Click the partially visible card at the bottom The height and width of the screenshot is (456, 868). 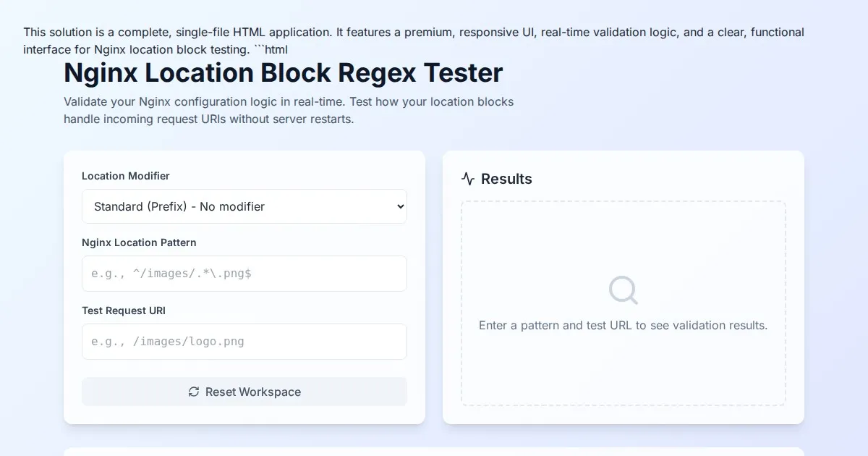coord(434,452)
